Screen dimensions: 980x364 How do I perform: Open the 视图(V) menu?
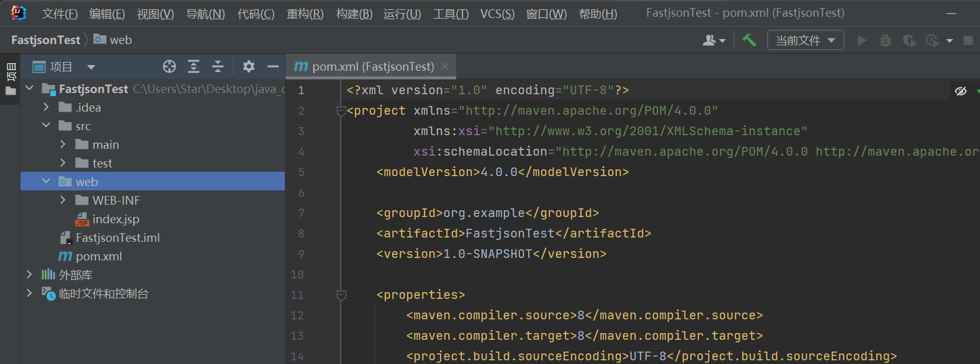click(155, 14)
